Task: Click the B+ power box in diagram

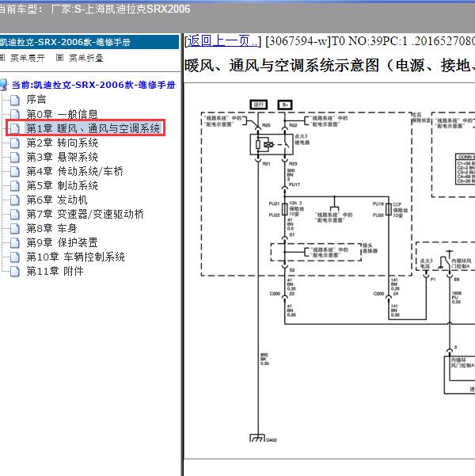Action: tap(285, 105)
